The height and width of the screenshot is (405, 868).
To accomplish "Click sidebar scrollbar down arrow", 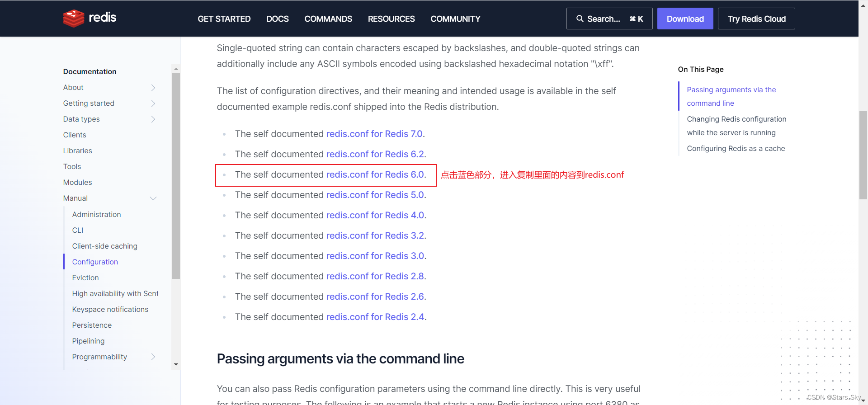I will [176, 364].
